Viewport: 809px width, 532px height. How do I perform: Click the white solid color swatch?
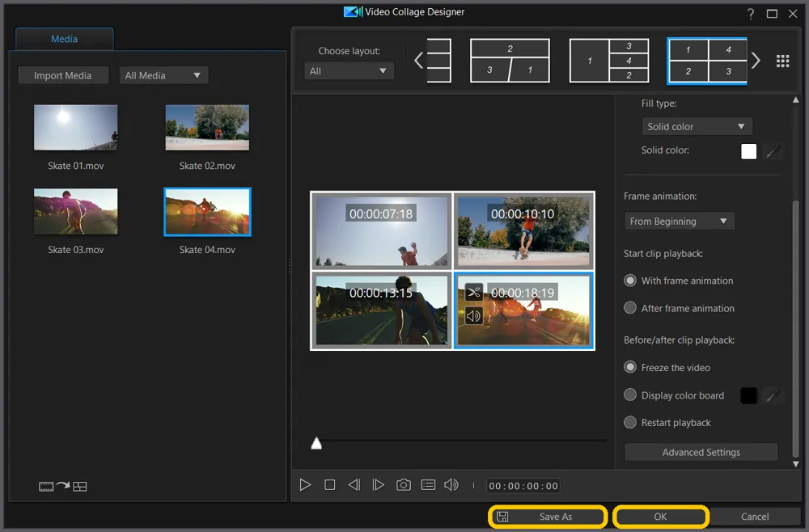coord(748,151)
